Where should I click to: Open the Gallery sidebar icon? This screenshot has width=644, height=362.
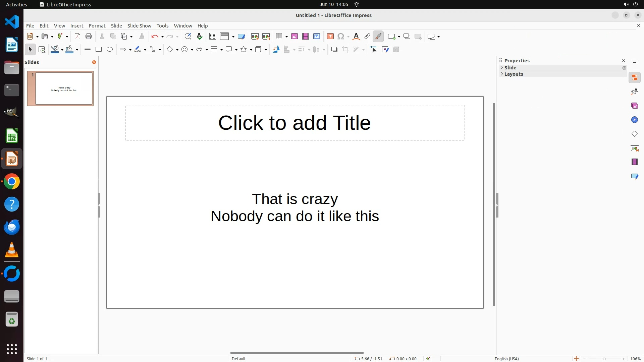click(x=634, y=106)
